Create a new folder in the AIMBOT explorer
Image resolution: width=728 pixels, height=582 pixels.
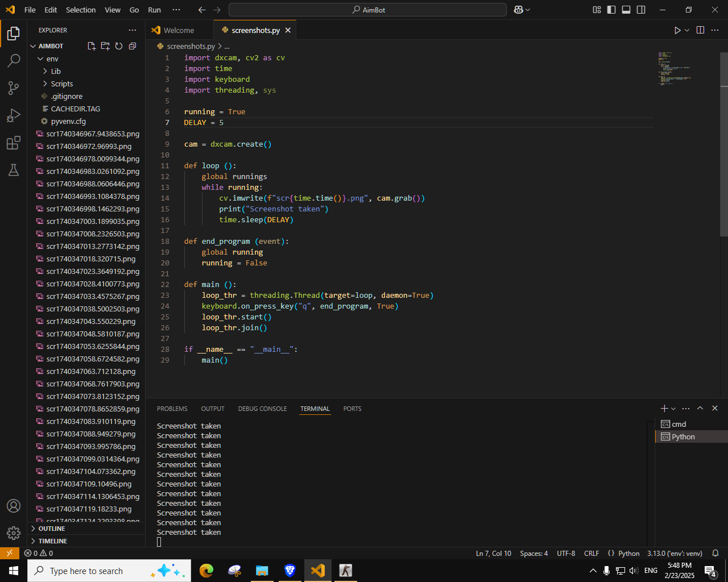coord(105,46)
